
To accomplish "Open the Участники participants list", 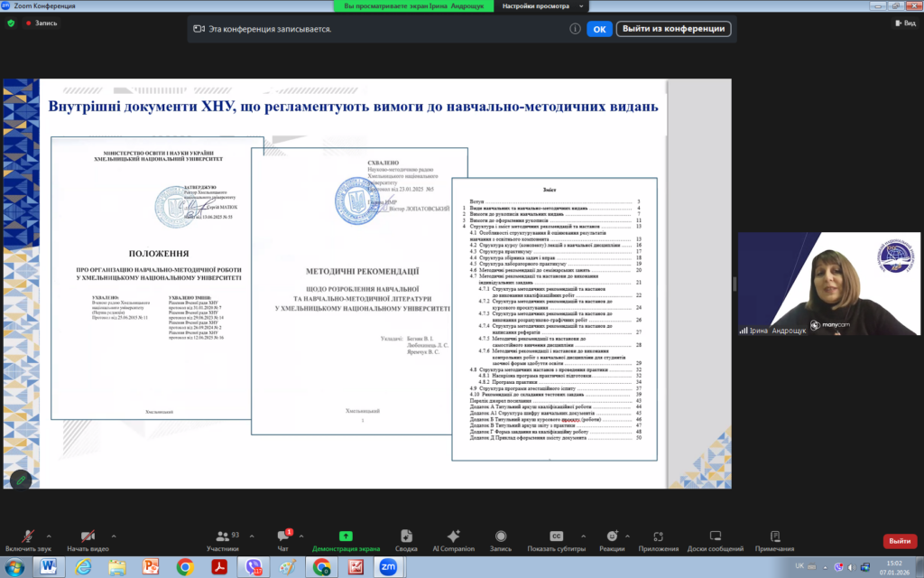I will (222, 540).
